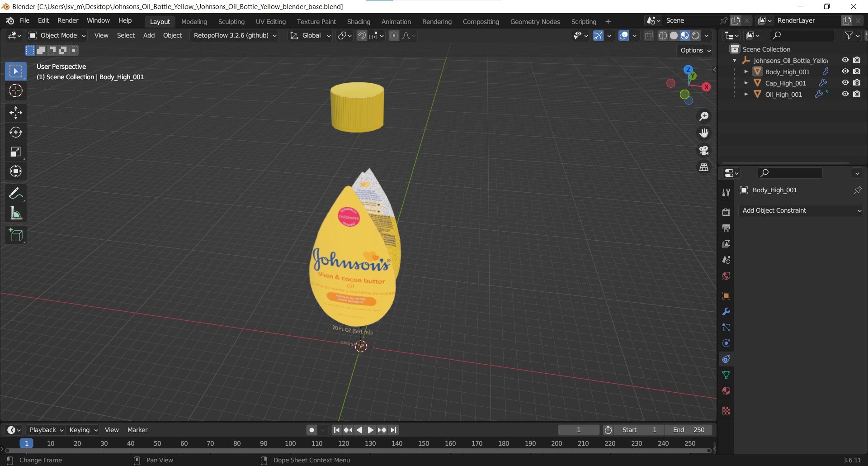Click the pan view hand icon

point(704,133)
